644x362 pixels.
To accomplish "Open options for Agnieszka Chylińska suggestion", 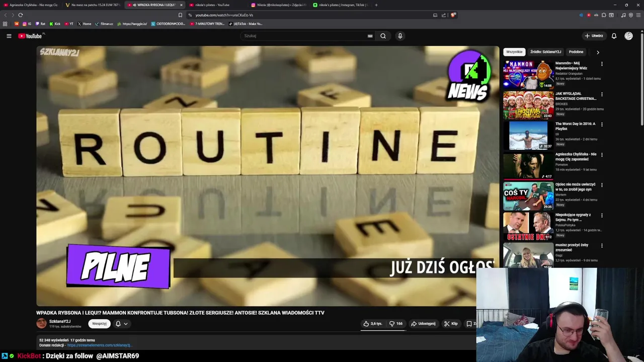I will pos(602,154).
